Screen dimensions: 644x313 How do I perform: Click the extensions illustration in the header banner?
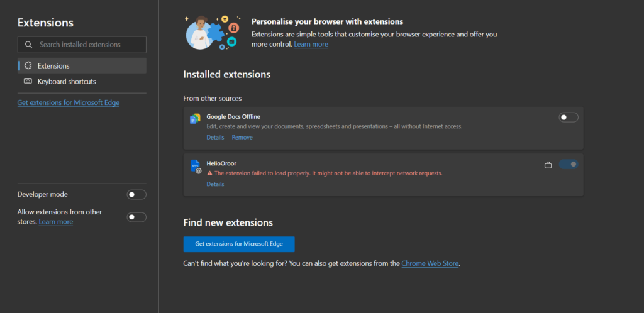coord(212,32)
